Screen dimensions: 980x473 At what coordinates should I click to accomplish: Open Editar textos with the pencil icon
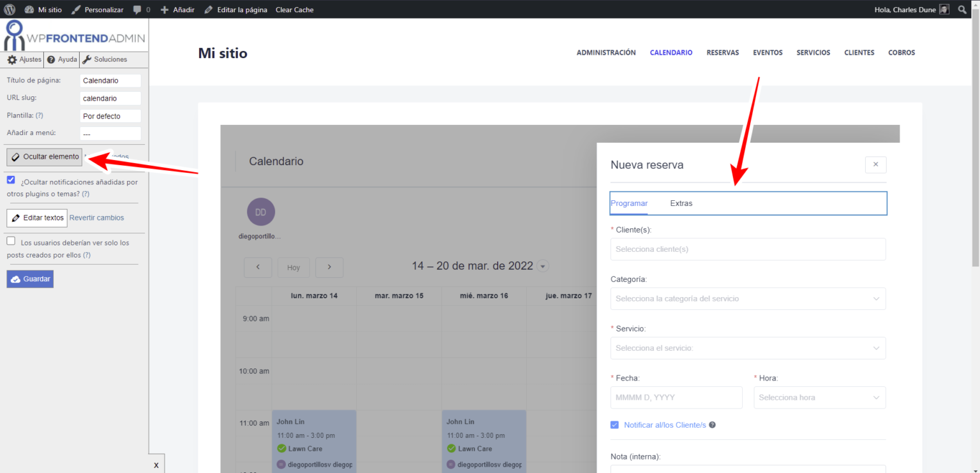click(36, 217)
